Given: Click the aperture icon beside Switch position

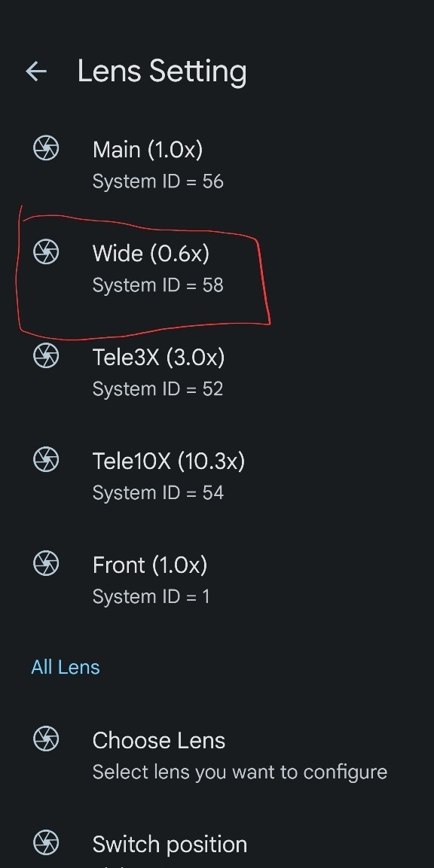Looking at the screenshot, I should point(46,843).
